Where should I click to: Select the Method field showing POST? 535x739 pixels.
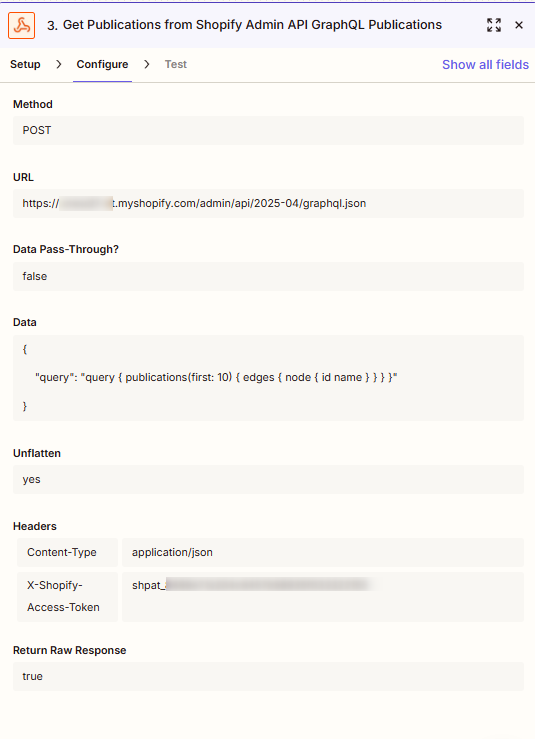coord(268,131)
